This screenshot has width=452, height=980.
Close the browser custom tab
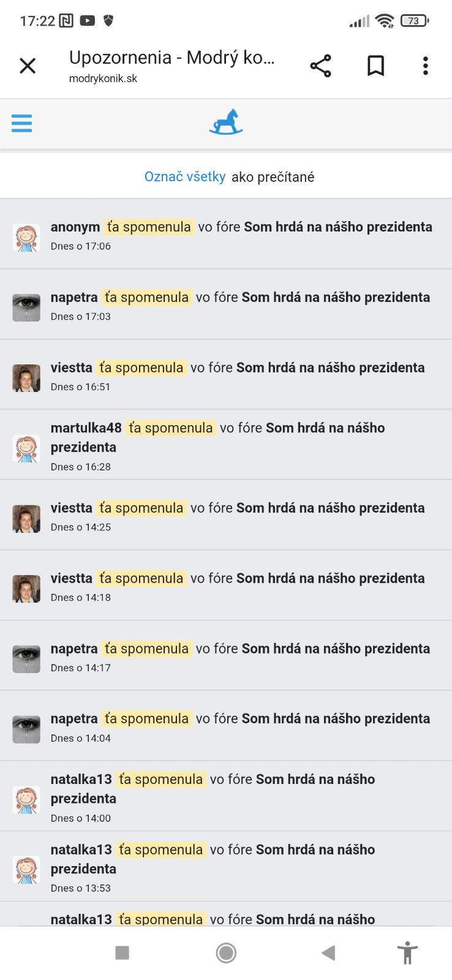pyautogui.click(x=28, y=66)
